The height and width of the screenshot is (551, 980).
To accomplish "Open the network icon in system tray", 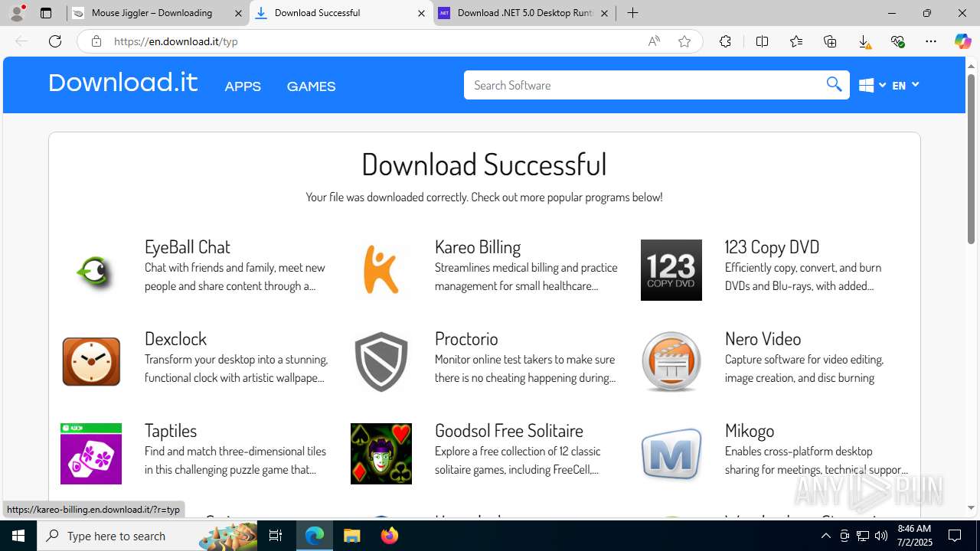I will tap(862, 536).
